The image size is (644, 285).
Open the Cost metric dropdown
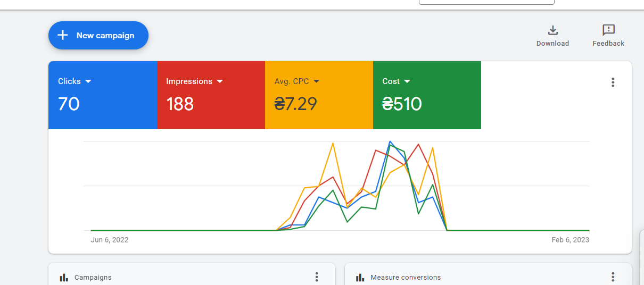(x=397, y=81)
